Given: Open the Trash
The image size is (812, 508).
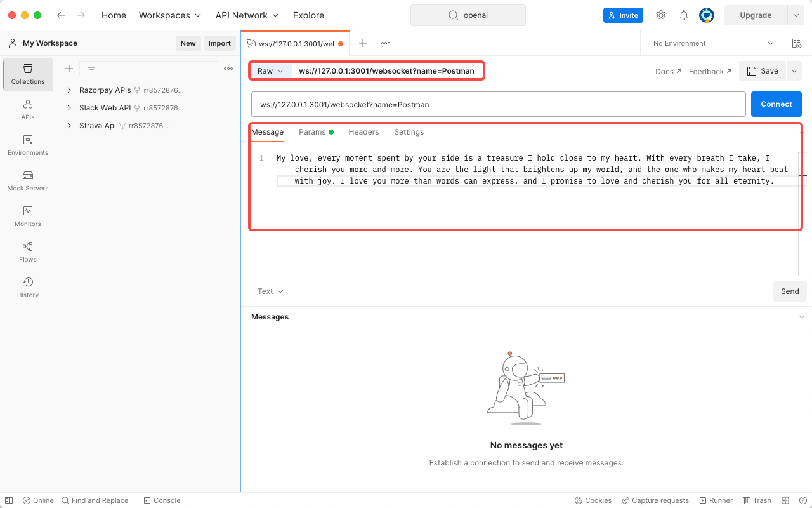Looking at the screenshot, I should pyautogui.click(x=757, y=500).
